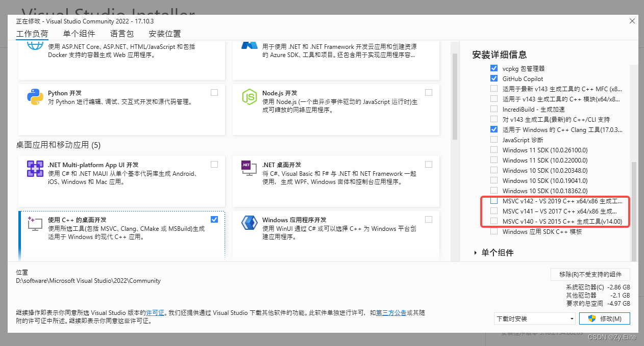Open the 许可证 license link
This screenshot has width=644, height=346.
155,312
